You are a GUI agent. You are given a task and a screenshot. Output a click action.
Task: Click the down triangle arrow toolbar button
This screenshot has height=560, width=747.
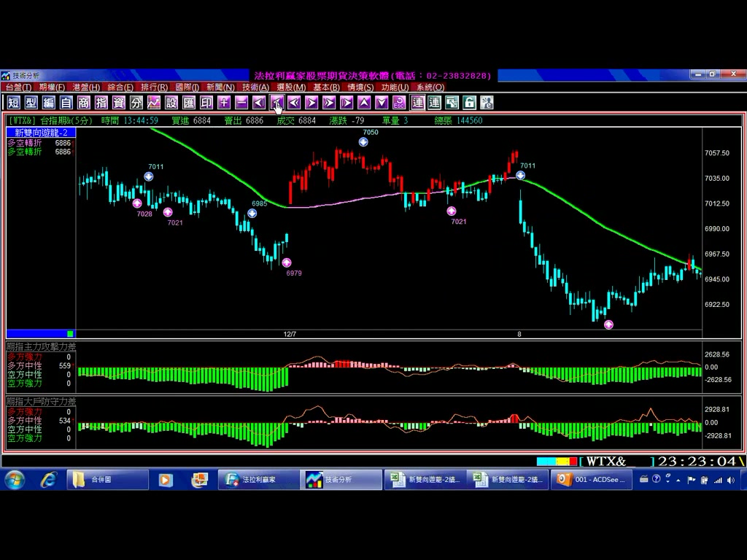click(382, 103)
